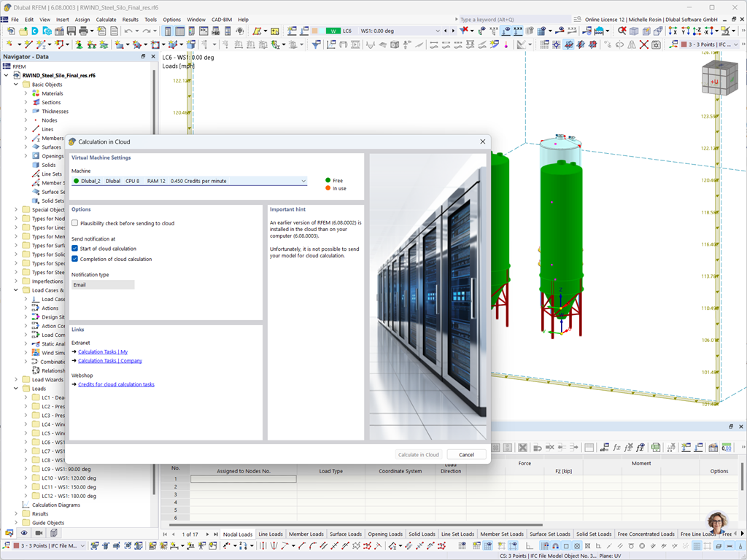Select Calculation Diagrams in Navigator

point(55,505)
